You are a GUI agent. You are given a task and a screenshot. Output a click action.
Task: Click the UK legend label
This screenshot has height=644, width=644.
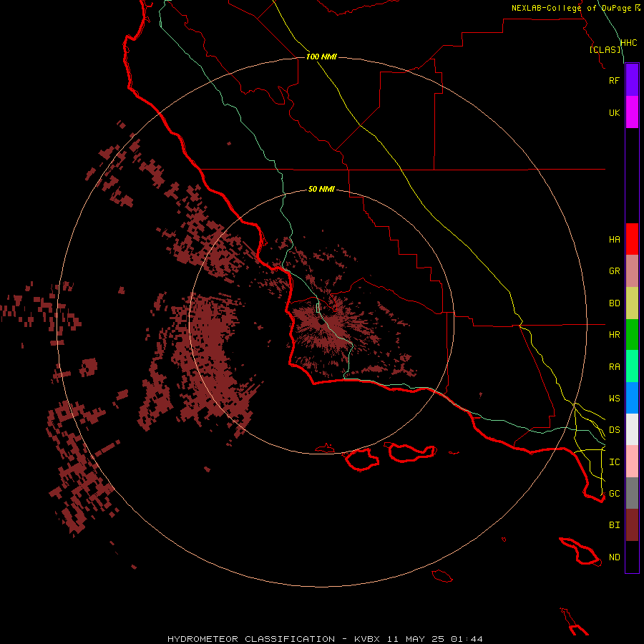click(x=614, y=112)
